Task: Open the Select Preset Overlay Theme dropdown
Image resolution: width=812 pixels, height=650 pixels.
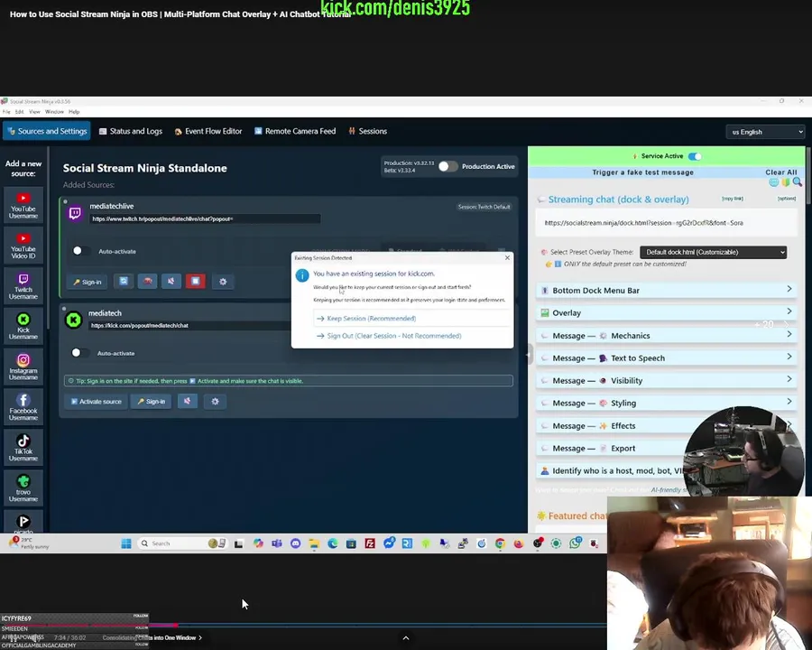Action: point(713,252)
